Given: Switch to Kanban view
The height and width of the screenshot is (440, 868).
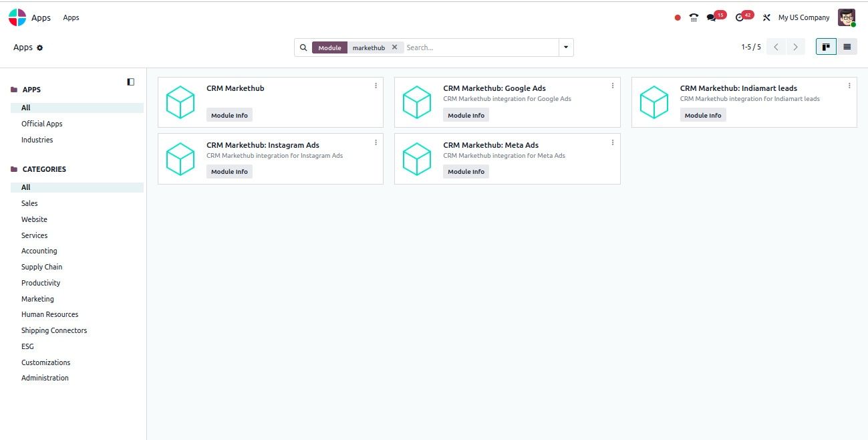Looking at the screenshot, I should click(x=826, y=47).
